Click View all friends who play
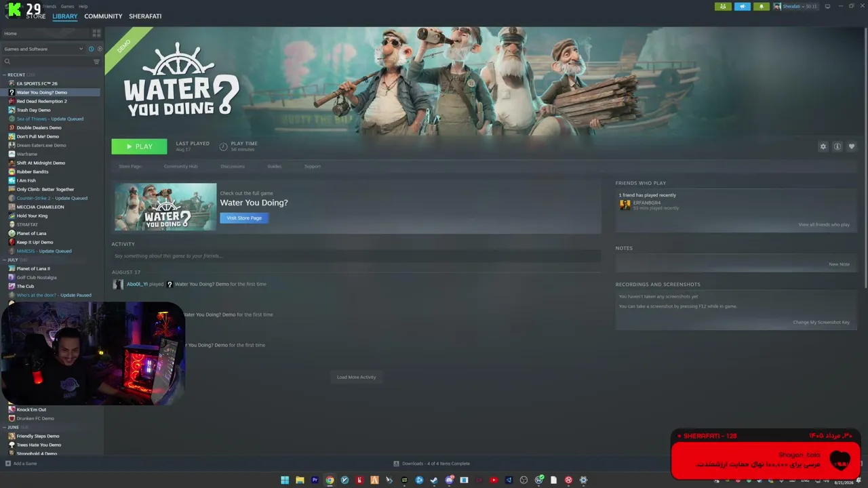868x488 pixels. 824,224
